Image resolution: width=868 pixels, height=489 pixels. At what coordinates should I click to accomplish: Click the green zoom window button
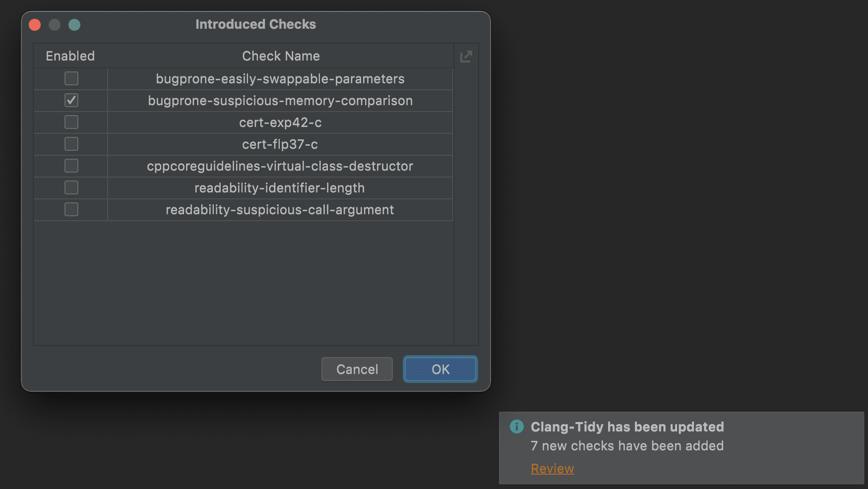[x=74, y=25]
